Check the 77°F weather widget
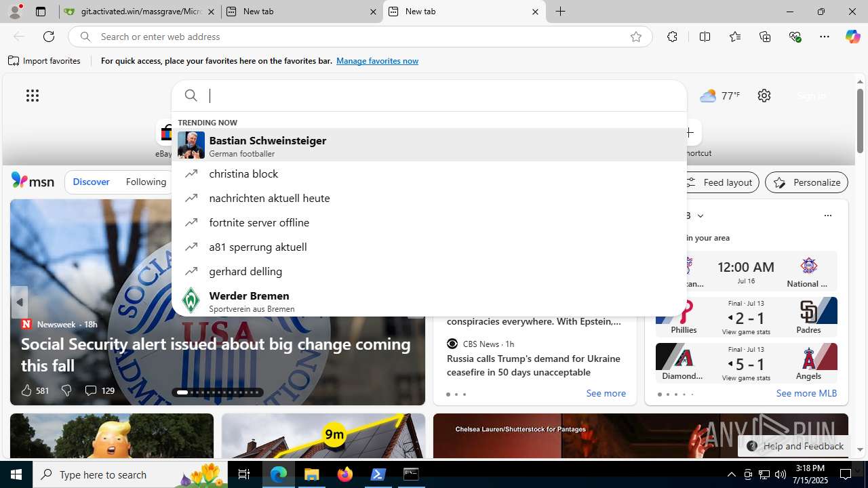868x488 pixels. 719,96
